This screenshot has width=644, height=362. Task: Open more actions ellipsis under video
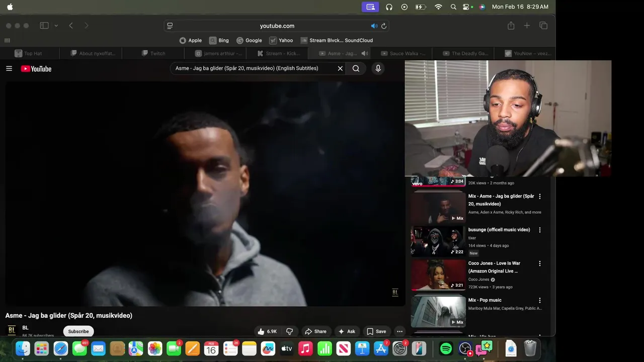click(x=399, y=331)
